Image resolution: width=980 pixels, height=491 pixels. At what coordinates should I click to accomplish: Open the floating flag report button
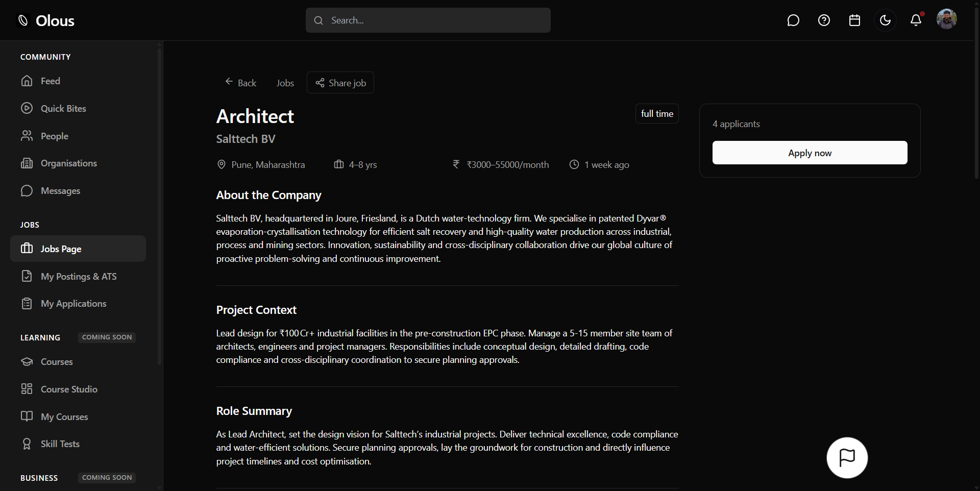click(x=847, y=458)
